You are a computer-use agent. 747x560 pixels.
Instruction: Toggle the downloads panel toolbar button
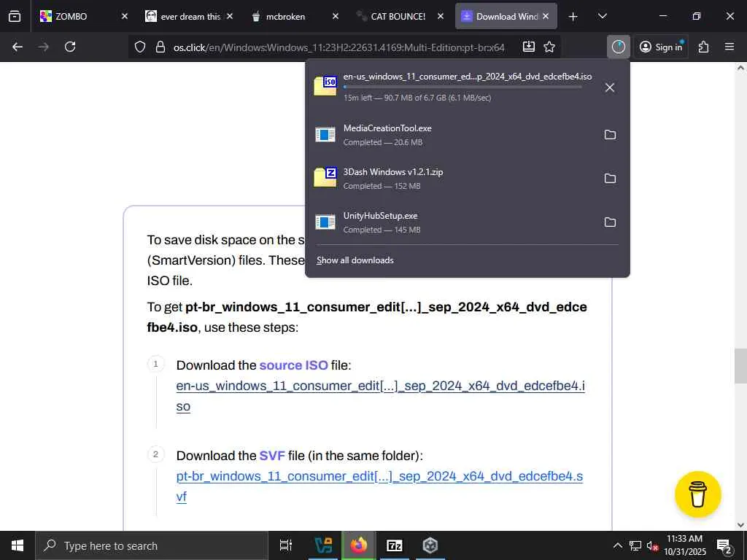[619, 47]
